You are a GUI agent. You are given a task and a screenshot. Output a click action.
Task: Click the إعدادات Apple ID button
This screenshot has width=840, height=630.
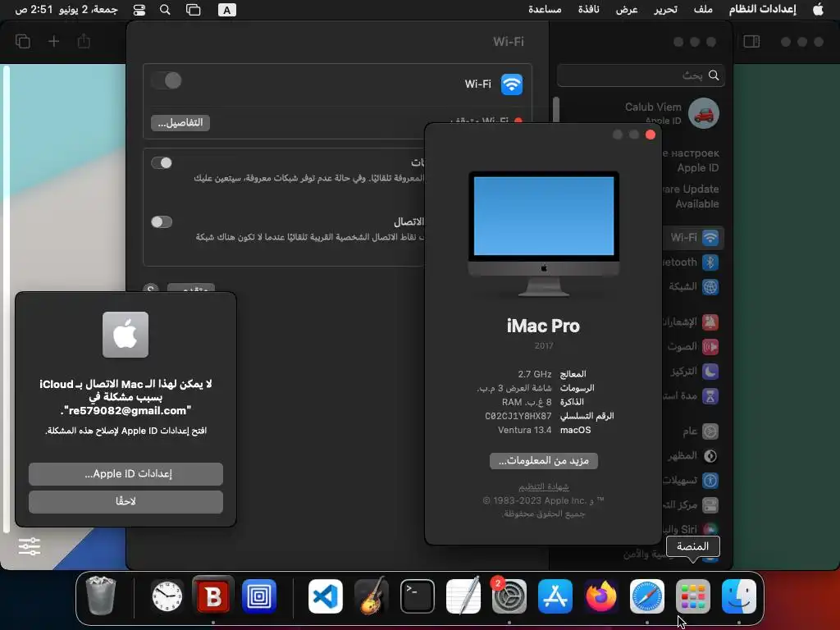[126, 473]
